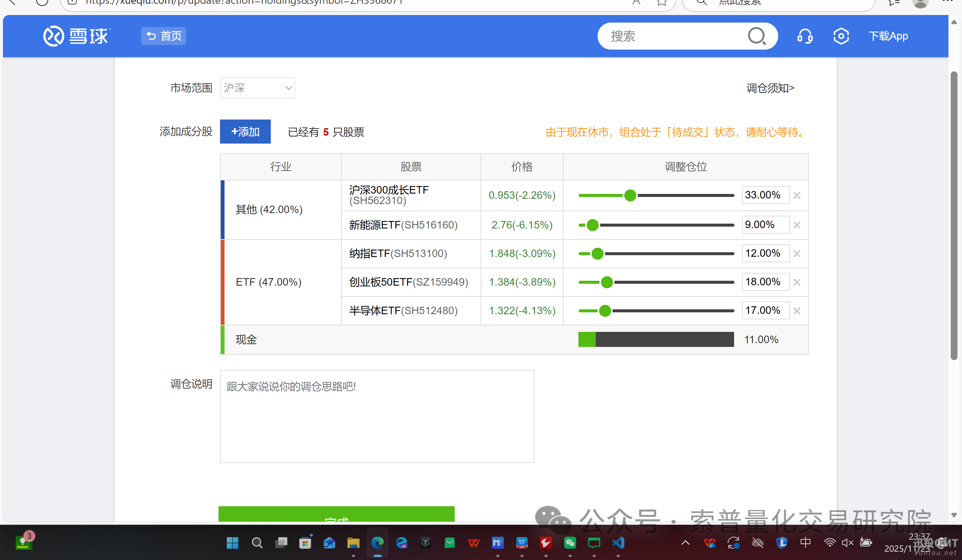Viewport: 962px width, 560px height.
Task: Delete the 半导体ETF row using its X
Action: point(797,311)
